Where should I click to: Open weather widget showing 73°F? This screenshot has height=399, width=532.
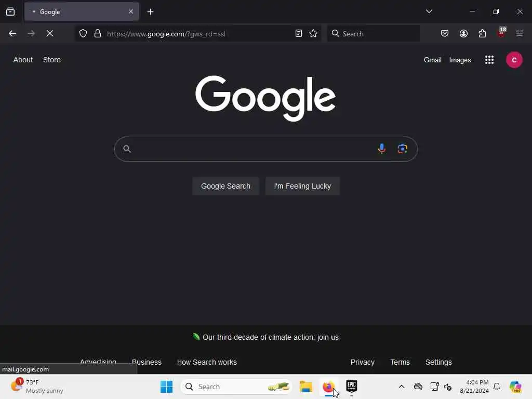coord(37,387)
